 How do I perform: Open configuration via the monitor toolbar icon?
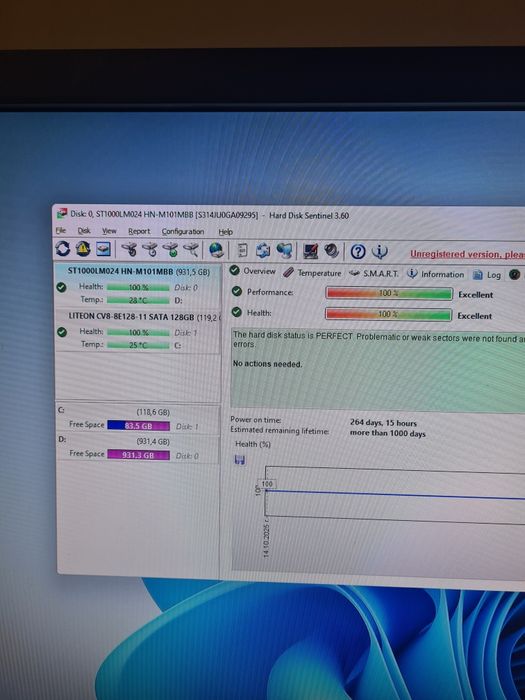coord(311,251)
